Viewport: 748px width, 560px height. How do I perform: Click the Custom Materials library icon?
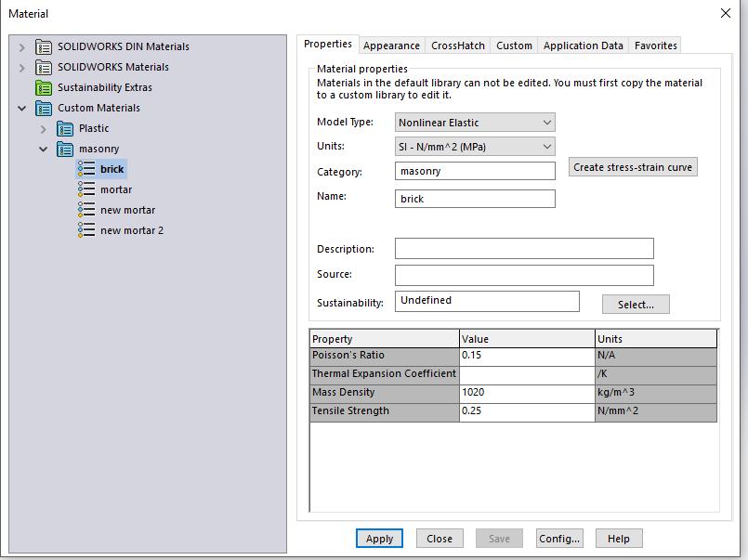click(44, 108)
